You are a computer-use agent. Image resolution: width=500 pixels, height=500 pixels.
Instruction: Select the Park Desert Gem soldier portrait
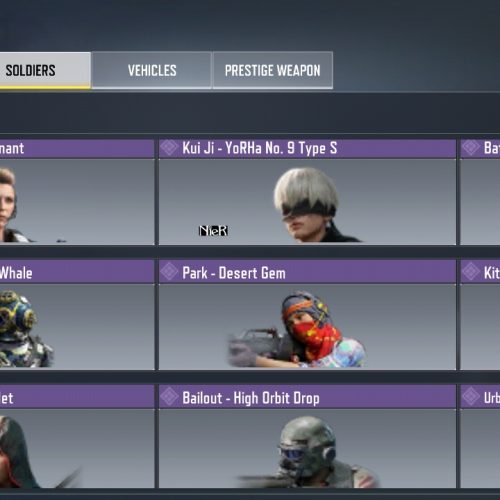coord(307,327)
